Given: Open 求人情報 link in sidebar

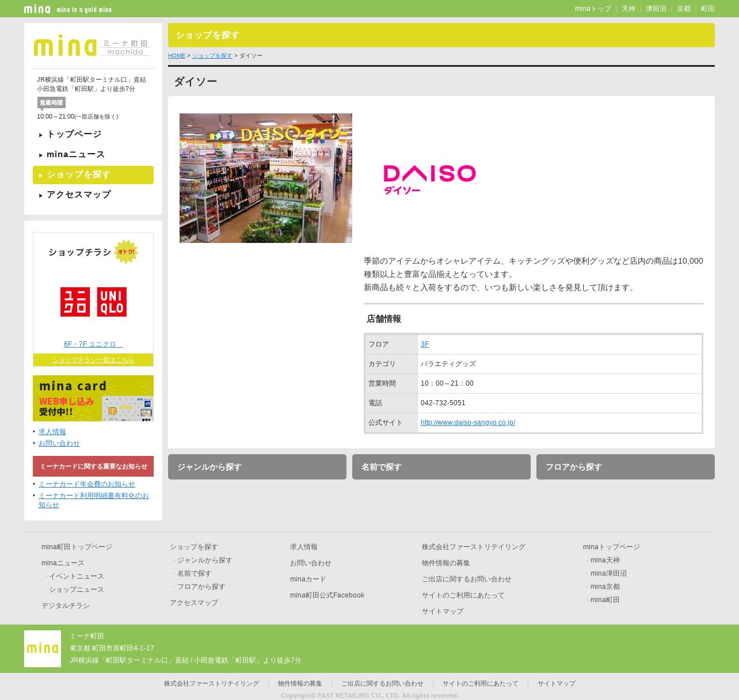Looking at the screenshot, I should click(x=52, y=432).
